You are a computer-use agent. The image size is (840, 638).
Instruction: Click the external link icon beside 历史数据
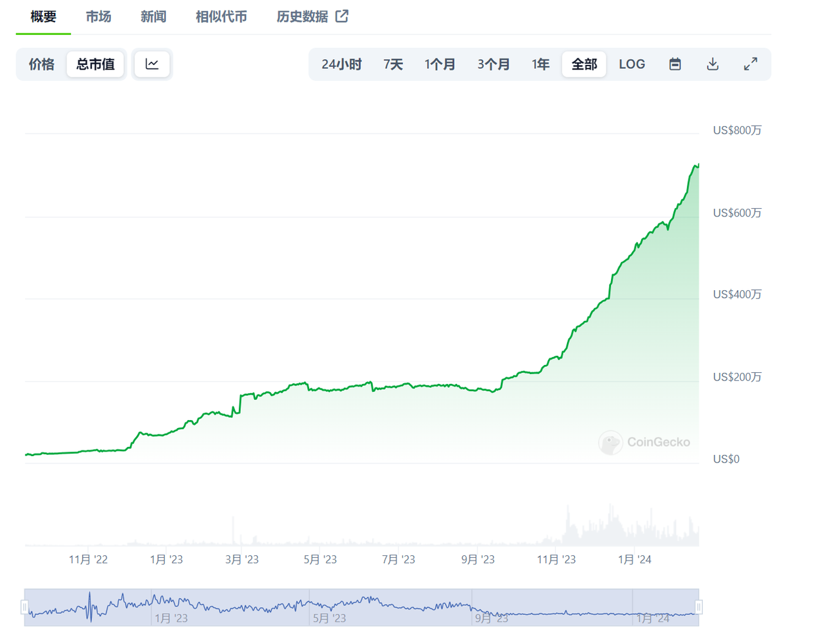pos(342,16)
